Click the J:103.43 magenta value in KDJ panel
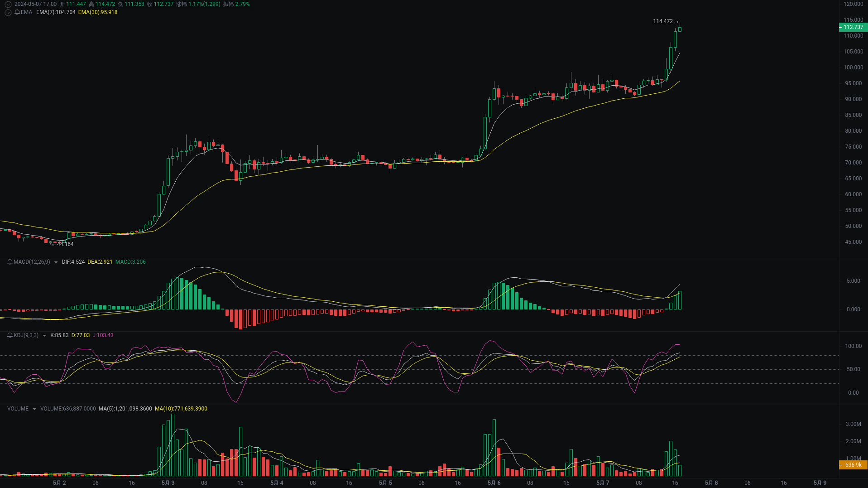The image size is (868, 488). (x=102, y=335)
